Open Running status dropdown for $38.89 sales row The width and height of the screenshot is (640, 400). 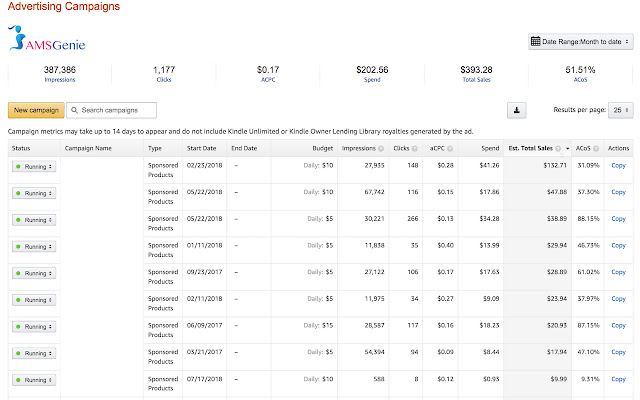(34, 220)
